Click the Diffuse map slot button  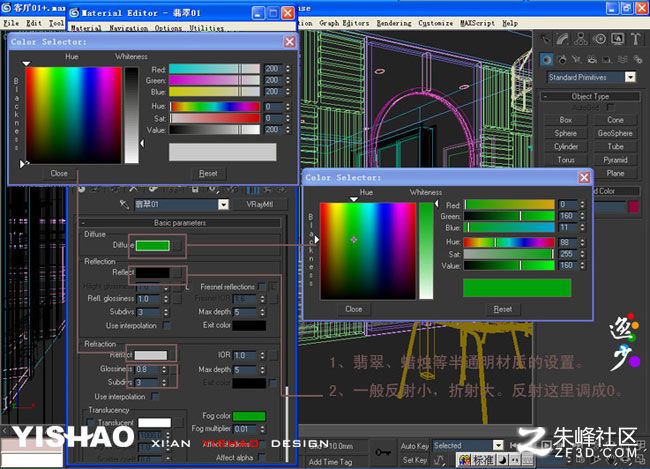(177, 245)
